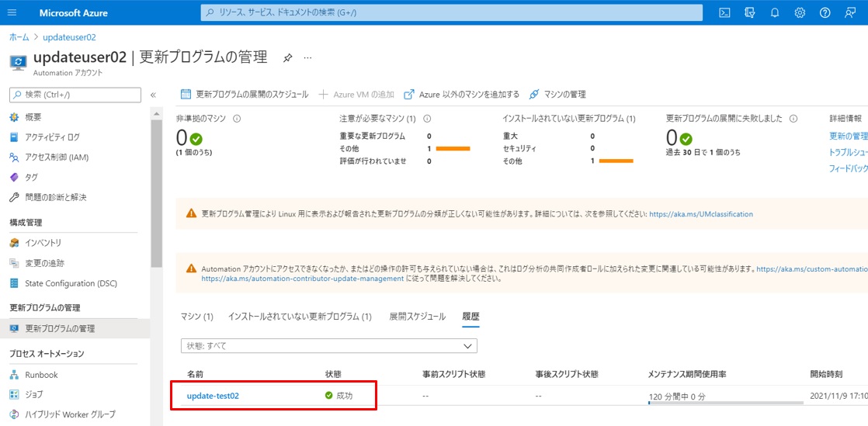Open the notifications bell
This screenshot has width=868, height=426.
click(x=774, y=12)
